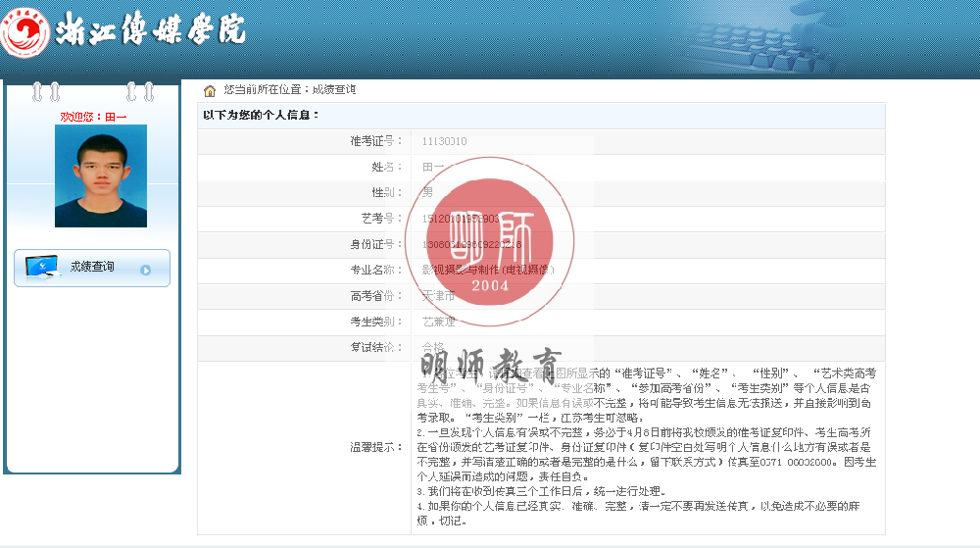Click the value 天津市 in the 高考省份 row
Viewport: 980px width, 548px height.
click(439, 295)
